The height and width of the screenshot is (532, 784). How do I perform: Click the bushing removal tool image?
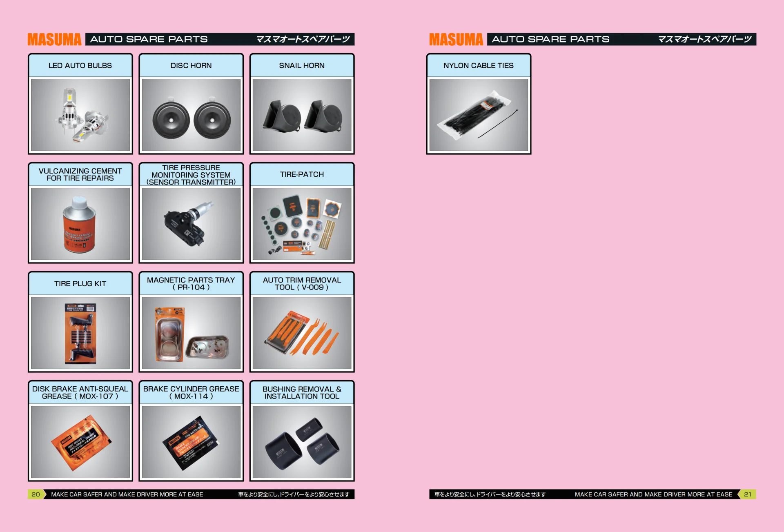[302, 442]
